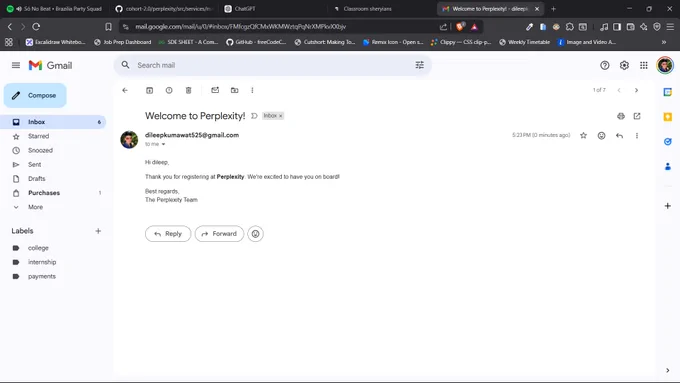The height and width of the screenshot is (383, 680).
Task: Click sender dileepkumawat525@gmail.com
Action: [x=192, y=135]
